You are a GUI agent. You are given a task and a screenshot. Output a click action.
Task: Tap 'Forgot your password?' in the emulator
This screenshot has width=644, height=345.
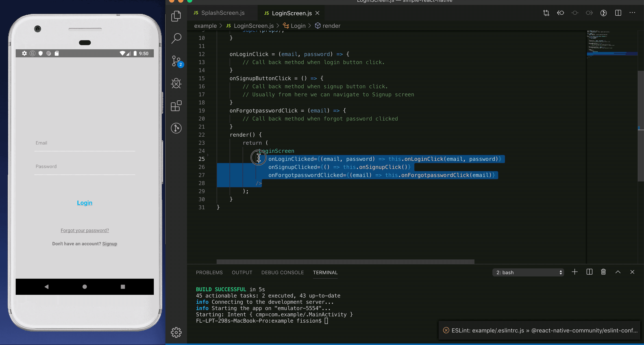click(85, 230)
